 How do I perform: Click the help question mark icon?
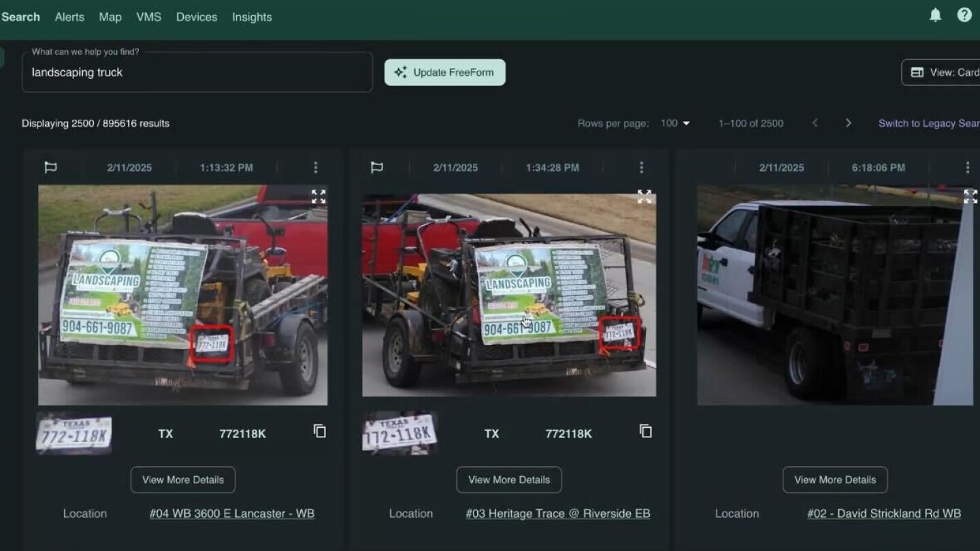click(x=964, y=15)
